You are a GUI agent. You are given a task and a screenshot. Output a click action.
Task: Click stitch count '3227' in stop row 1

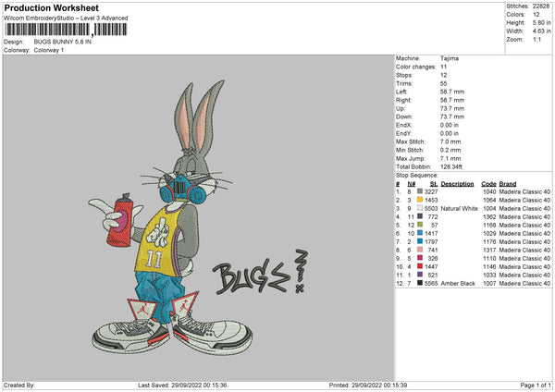pos(431,191)
